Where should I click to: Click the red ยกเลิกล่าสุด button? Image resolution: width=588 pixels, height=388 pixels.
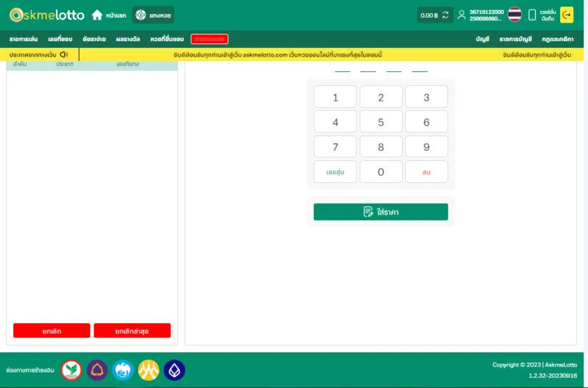[x=132, y=331]
